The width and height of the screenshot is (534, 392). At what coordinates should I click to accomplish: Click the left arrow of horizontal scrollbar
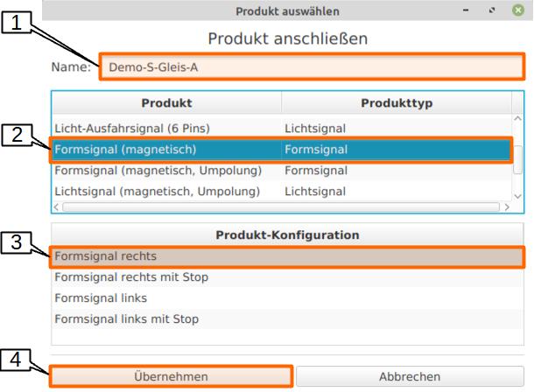point(58,207)
